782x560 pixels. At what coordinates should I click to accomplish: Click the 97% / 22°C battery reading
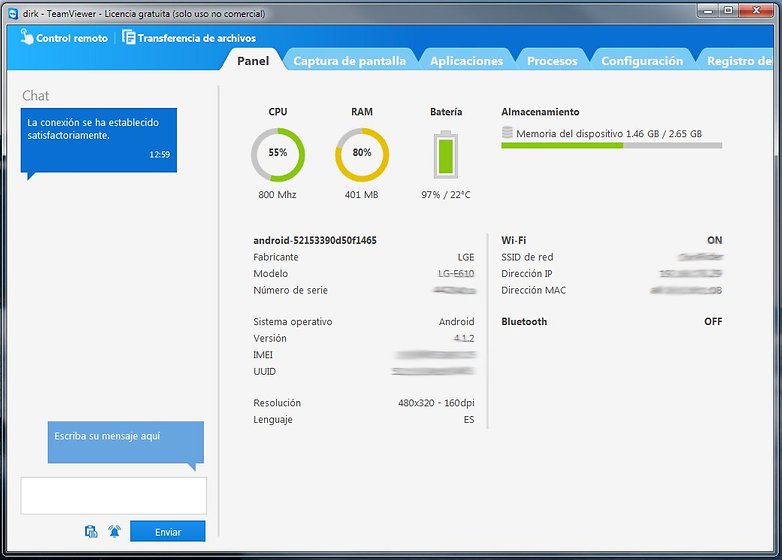click(x=445, y=194)
